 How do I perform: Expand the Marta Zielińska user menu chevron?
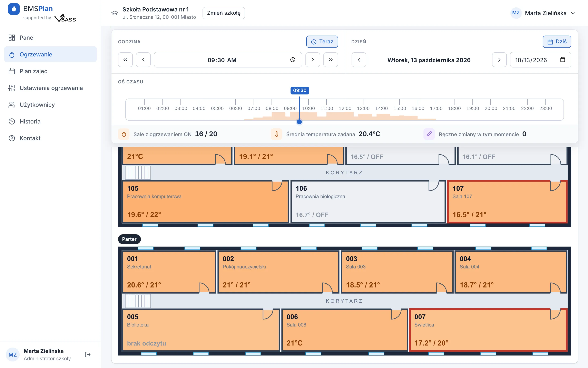[573, 13]
